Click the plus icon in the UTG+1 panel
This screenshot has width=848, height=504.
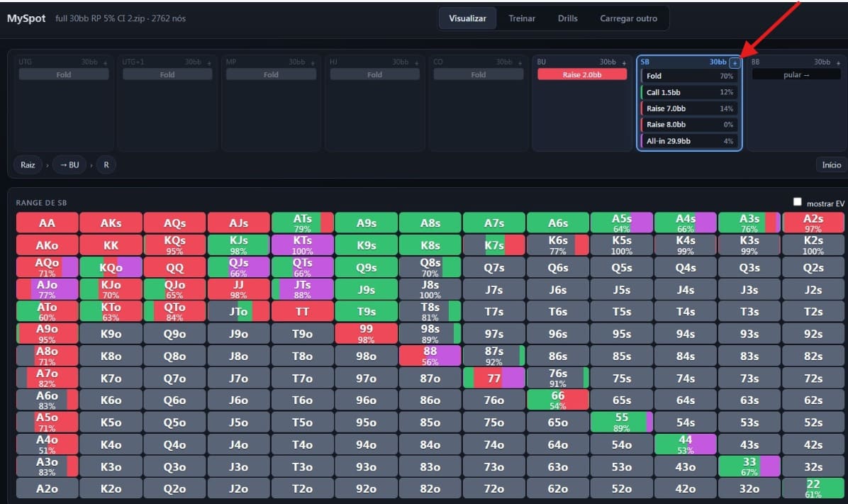click(208, 62)
